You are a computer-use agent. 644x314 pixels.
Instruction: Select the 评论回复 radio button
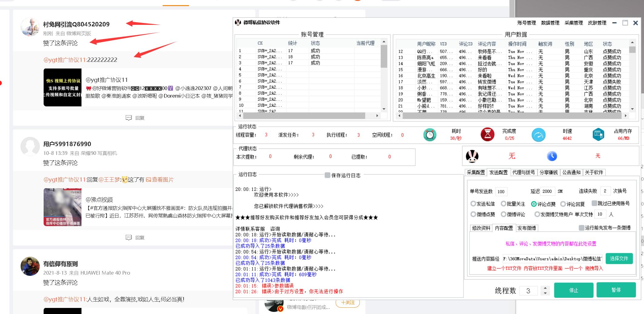point(563,204)
